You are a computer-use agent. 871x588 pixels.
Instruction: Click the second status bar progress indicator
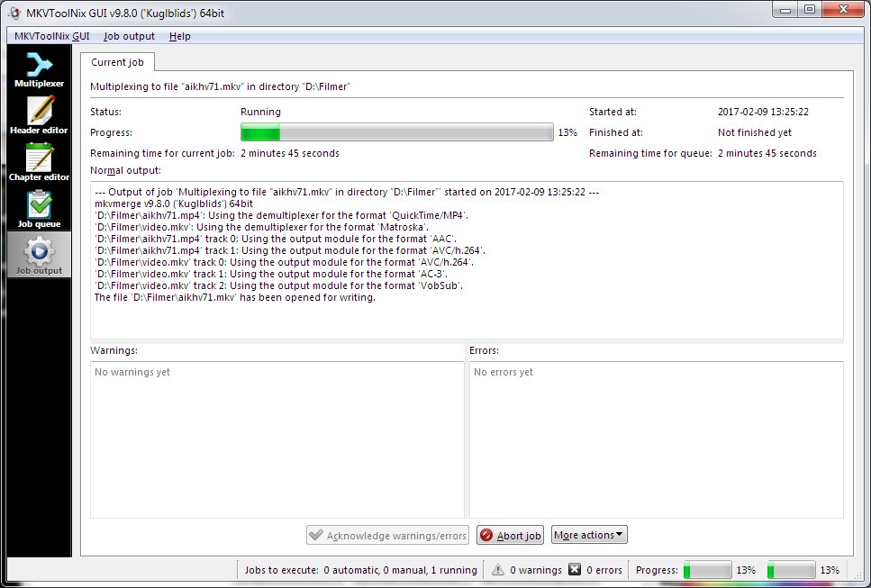click(791, 570)
